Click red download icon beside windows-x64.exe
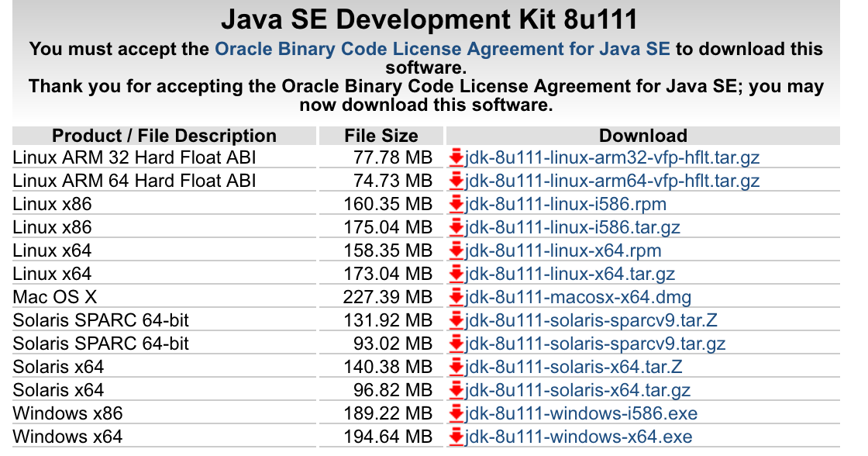This screenshot has width=868, height=456. coord(456,437)
